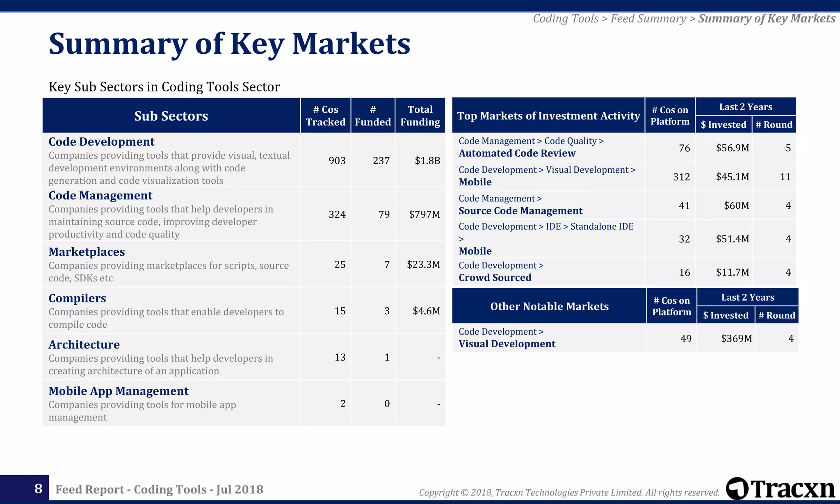Image resolution: width=840 pixels, height=504 pixels.
Task: Click the '$11.7M' invested value
Action: coord(733,272)
